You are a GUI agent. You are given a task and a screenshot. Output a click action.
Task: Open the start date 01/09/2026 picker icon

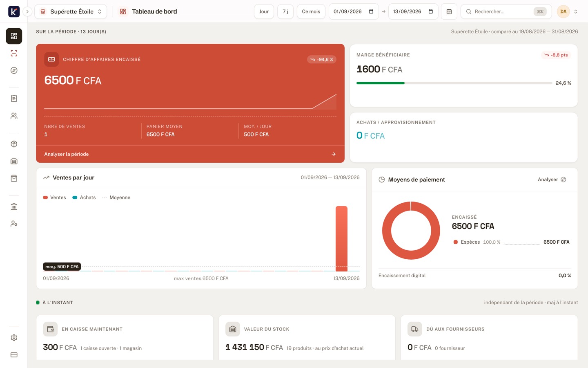(371, 11)
